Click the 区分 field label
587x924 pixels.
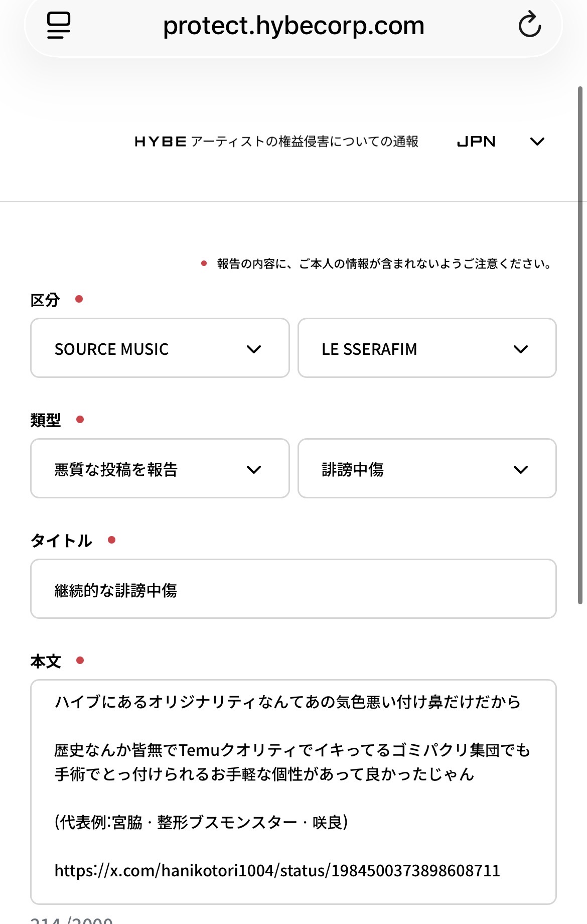[x=45, y=300]
